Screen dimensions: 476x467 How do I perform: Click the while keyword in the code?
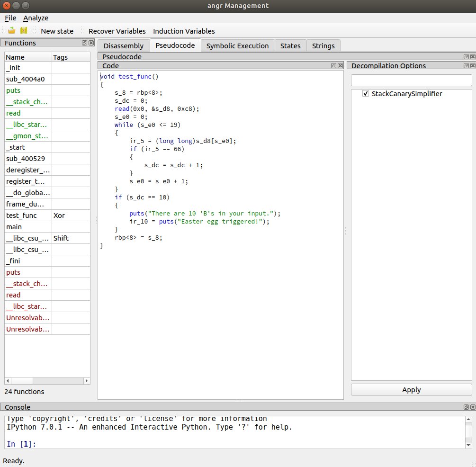(124, 125)
